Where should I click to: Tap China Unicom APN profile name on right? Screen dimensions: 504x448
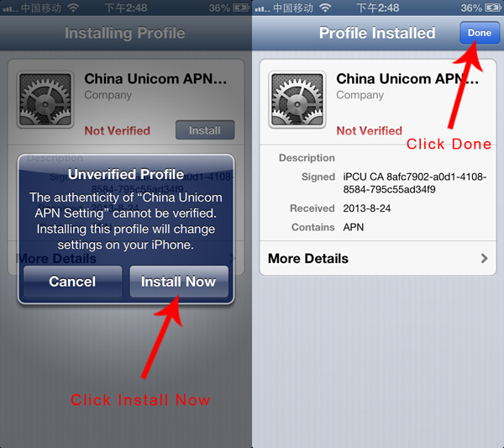click(x=407, y=79)
